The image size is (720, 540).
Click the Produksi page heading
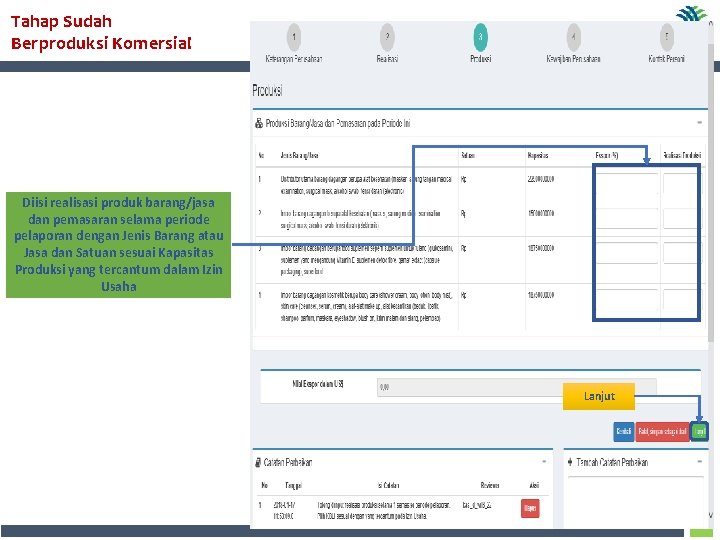[x=267, y=90]
